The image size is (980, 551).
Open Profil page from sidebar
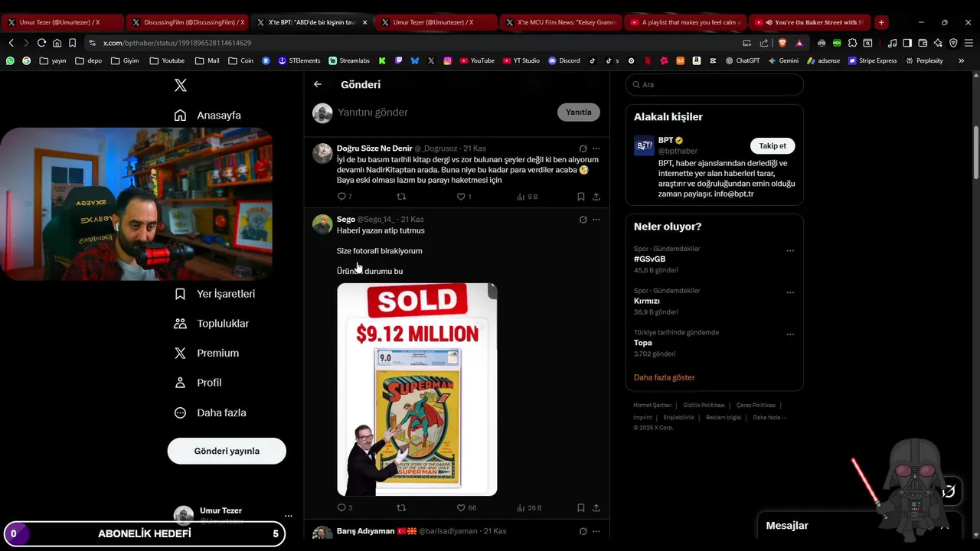198,383
